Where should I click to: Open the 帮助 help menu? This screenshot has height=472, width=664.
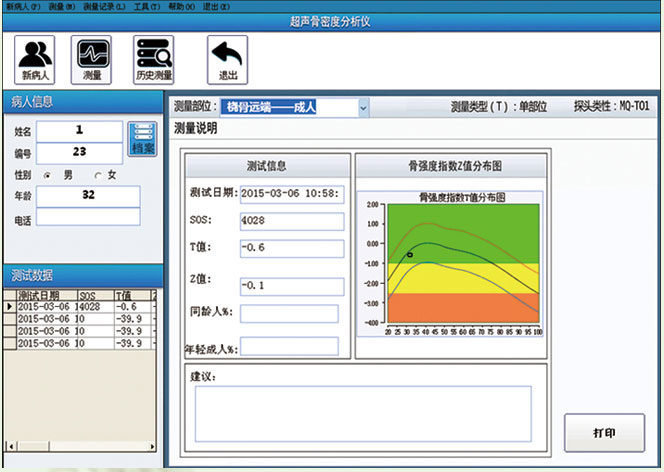pos(182,5)
